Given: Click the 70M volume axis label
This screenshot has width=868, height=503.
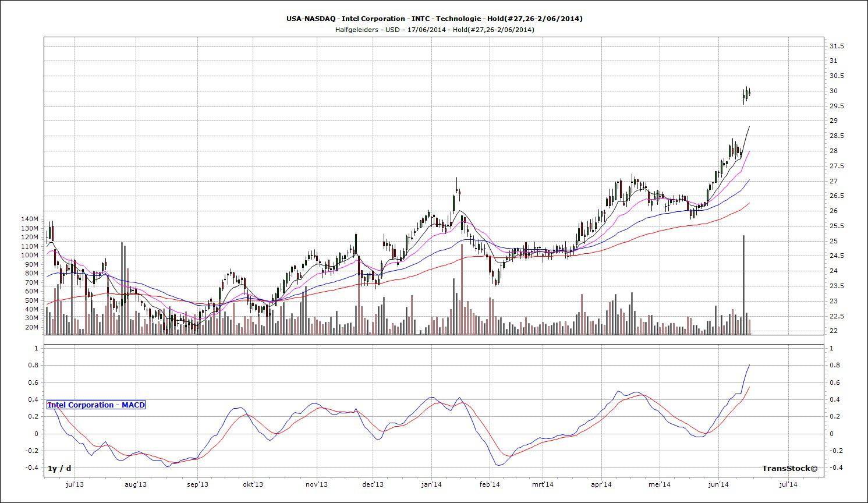Looking at the screenshot, I should click(31, 283).
